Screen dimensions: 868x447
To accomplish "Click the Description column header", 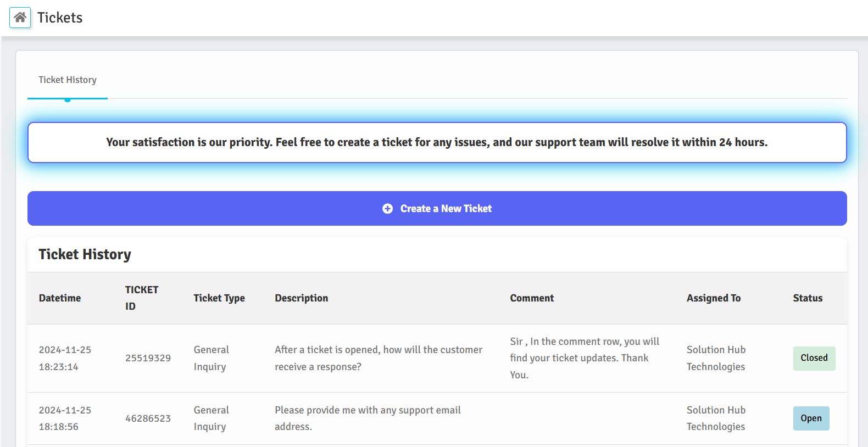I will click(301, 298).
